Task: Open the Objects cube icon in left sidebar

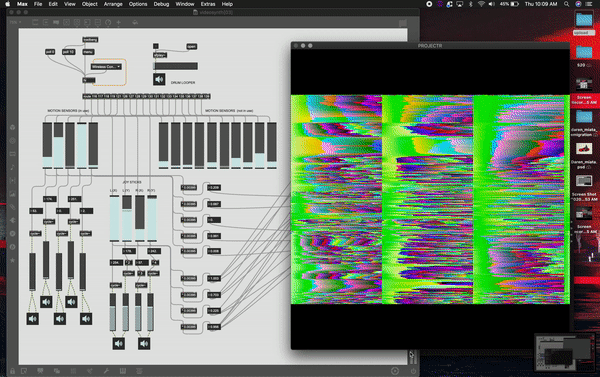Action: click(x=12, y=127)
